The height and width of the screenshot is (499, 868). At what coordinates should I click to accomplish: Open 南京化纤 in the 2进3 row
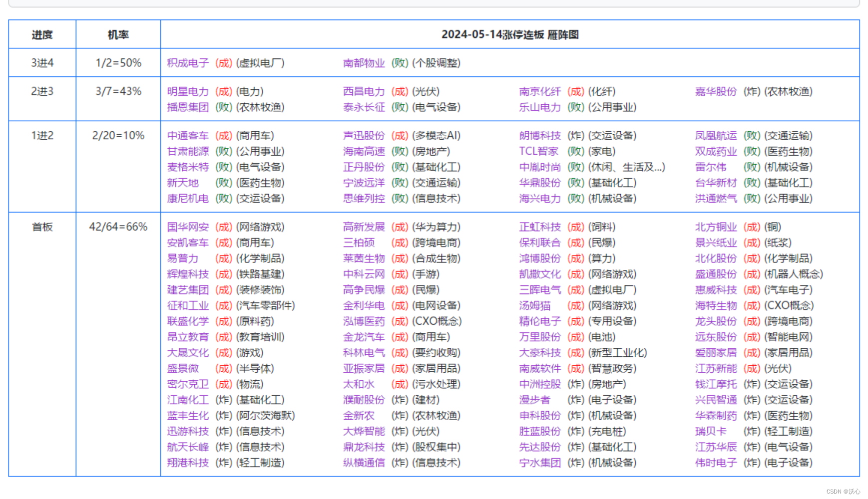pyautogui.click(x=540, y=91)
